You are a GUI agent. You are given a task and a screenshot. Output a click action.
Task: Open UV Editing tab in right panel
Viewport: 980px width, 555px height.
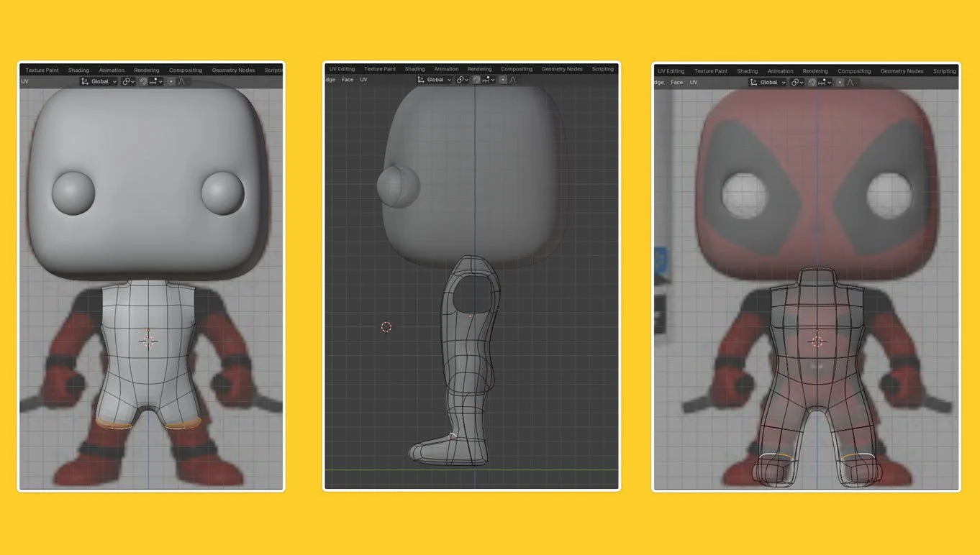(x=671, y=71)
